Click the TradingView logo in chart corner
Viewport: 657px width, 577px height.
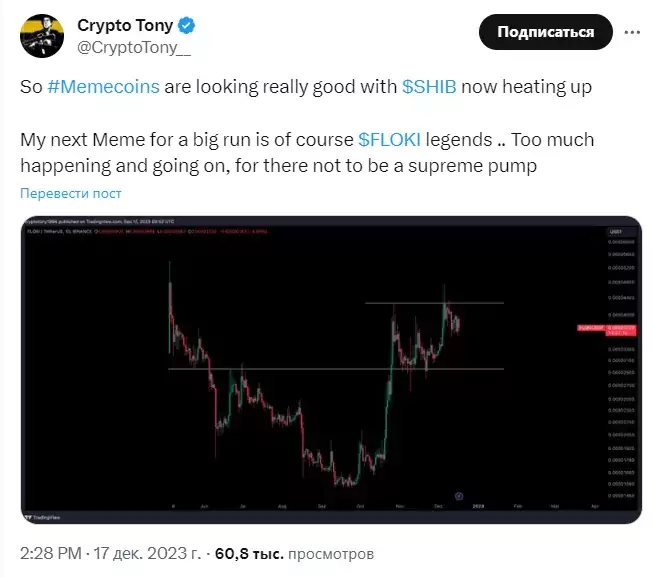pos(43,517)
